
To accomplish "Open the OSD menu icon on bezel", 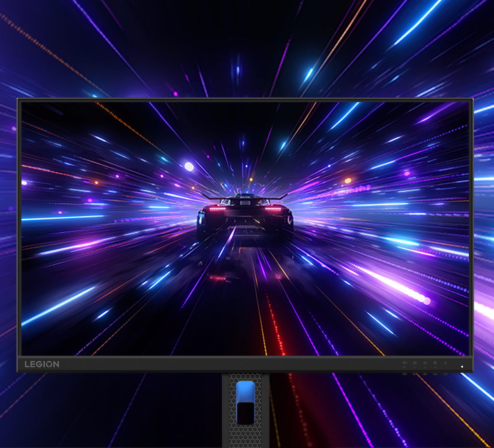I will [x=435, y=363].
